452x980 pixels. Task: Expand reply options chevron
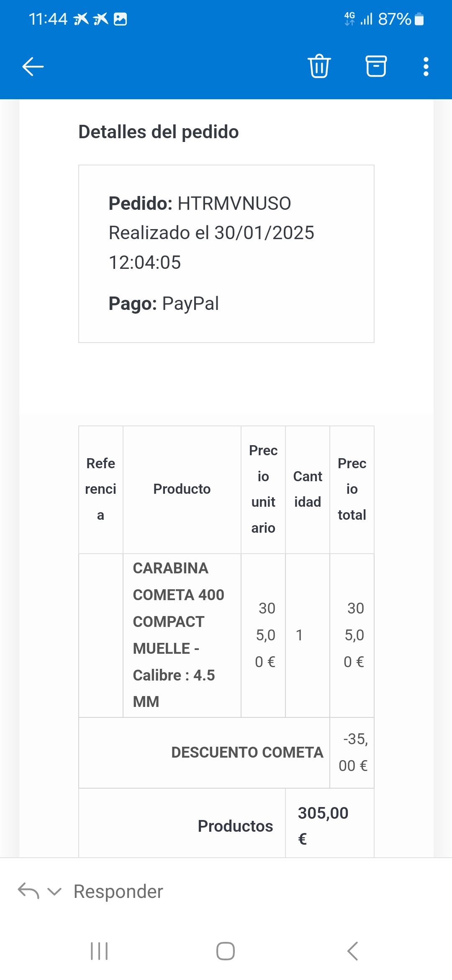pos(54,891)
